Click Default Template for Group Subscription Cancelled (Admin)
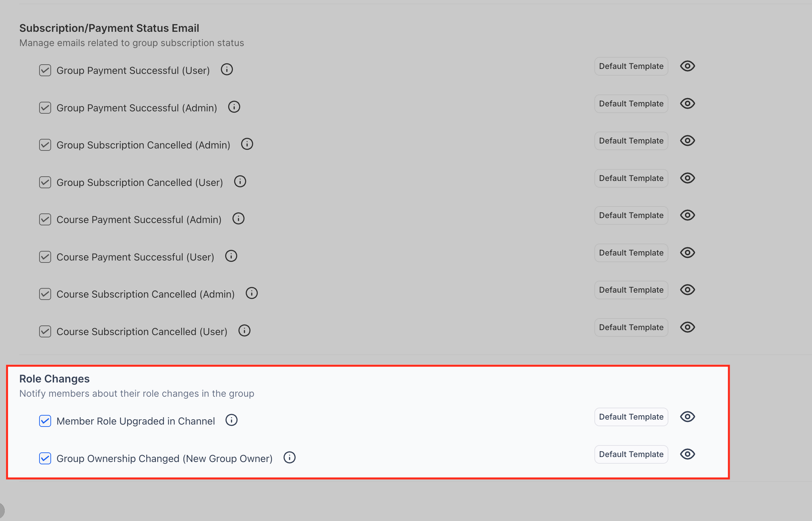The image size is (812, 521). (631, 141)
